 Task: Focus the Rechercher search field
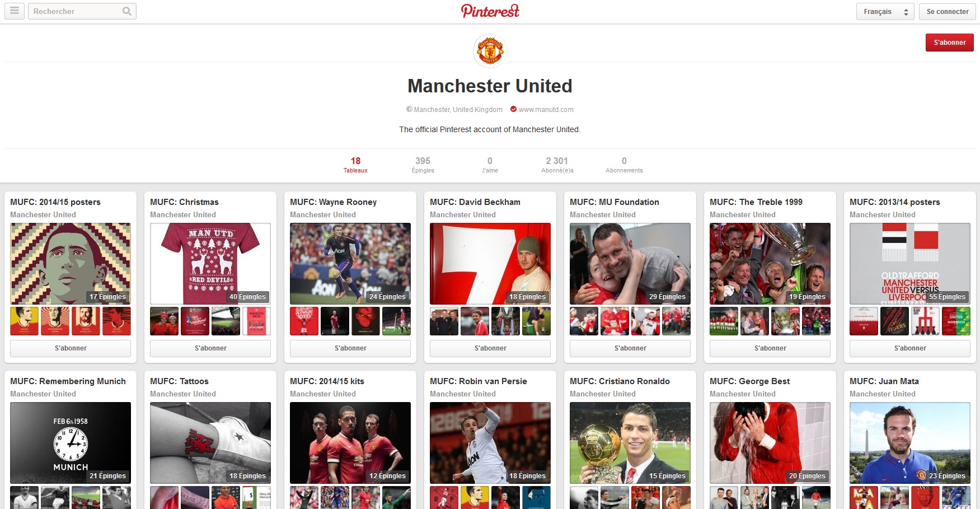(76, 11)
